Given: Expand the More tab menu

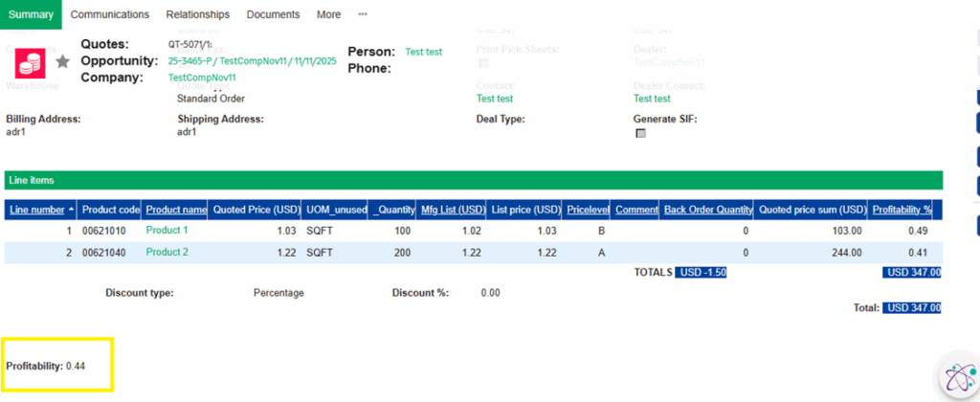Looking at the screenshot, I should pyautogui.click(x=328, y=14).
